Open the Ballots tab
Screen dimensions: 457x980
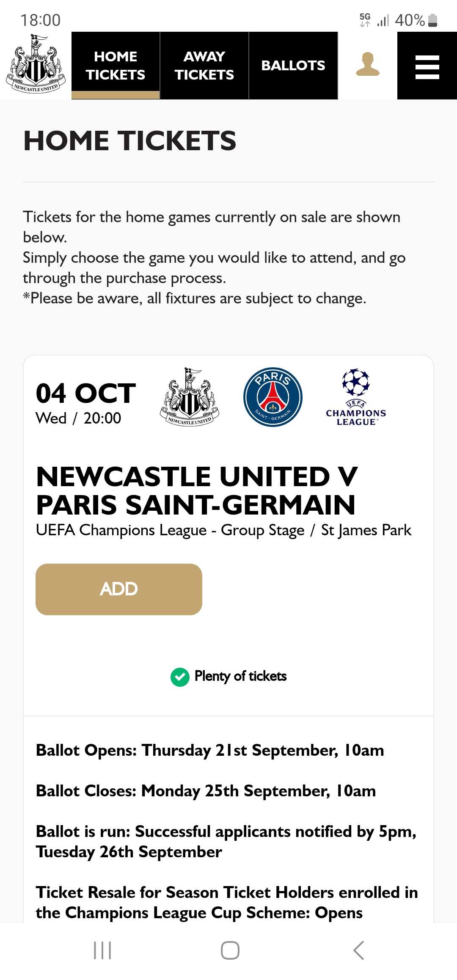[293, 66]
